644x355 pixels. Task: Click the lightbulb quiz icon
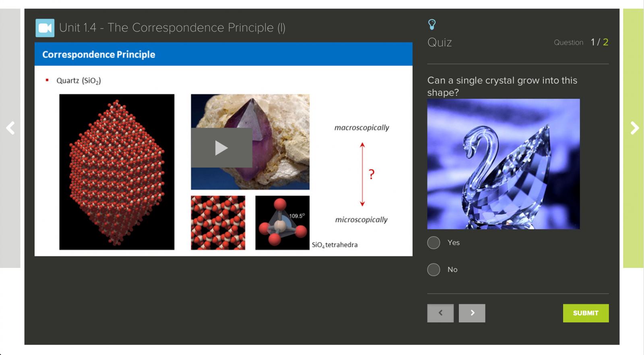tap(431, 25)
